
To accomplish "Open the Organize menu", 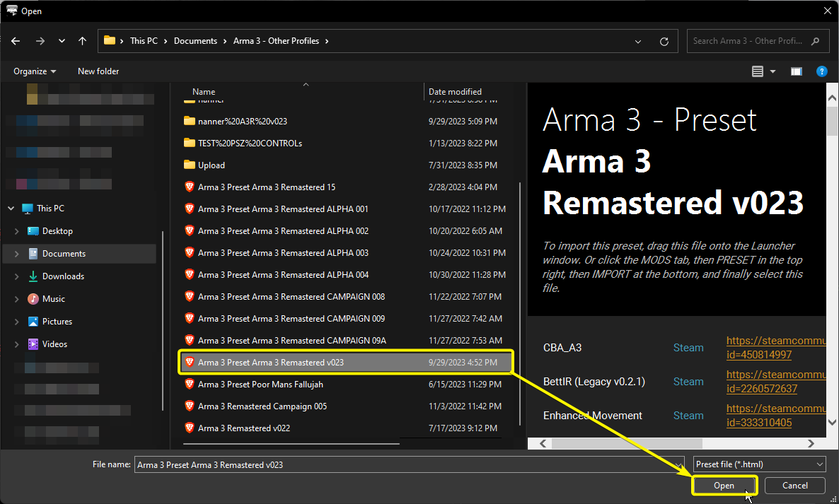I will click(35, 71).
